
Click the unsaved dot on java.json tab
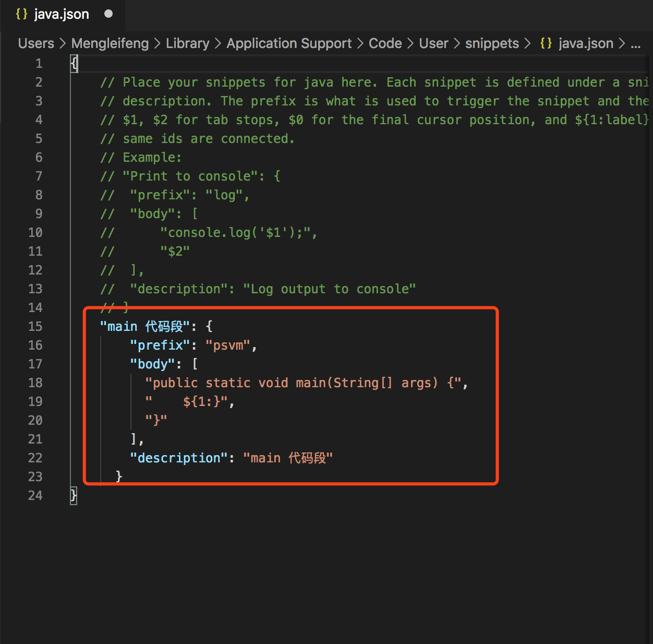pos(108,14)
